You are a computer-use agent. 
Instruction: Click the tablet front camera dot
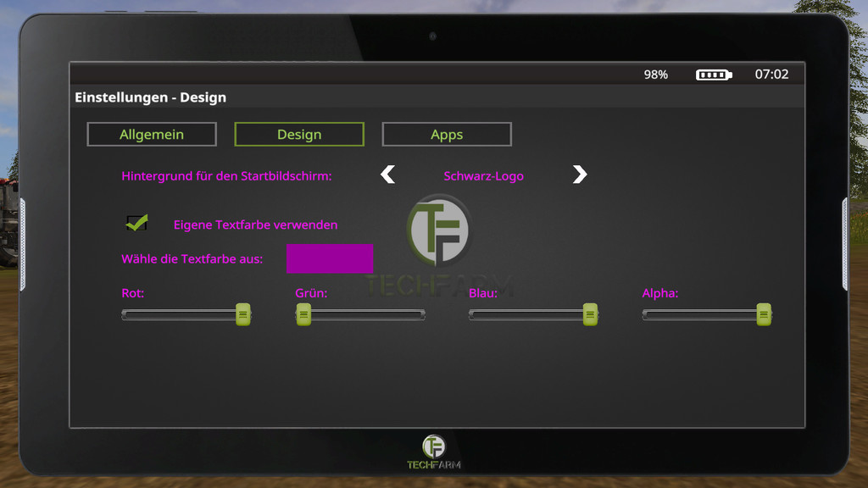[433, 36]
